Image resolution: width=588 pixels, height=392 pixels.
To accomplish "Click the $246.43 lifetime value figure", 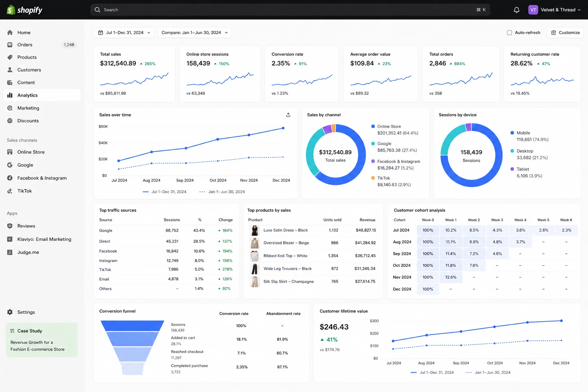I will click(334, 327).
